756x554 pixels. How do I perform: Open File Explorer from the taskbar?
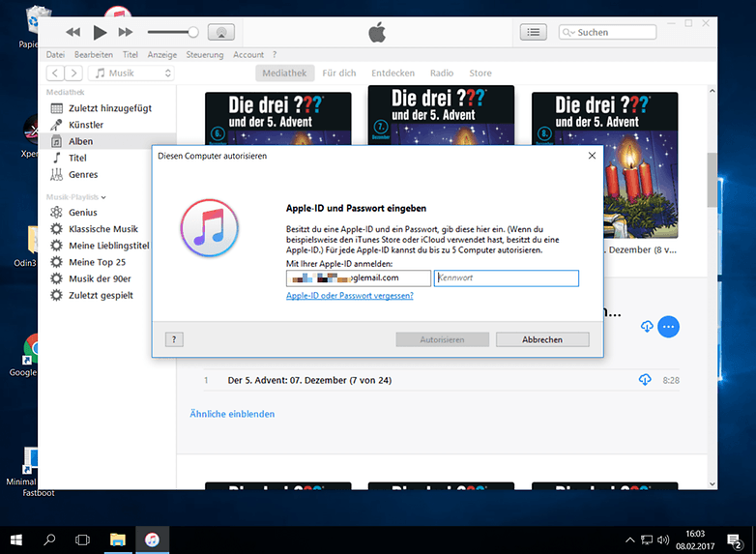click(118, 540)
